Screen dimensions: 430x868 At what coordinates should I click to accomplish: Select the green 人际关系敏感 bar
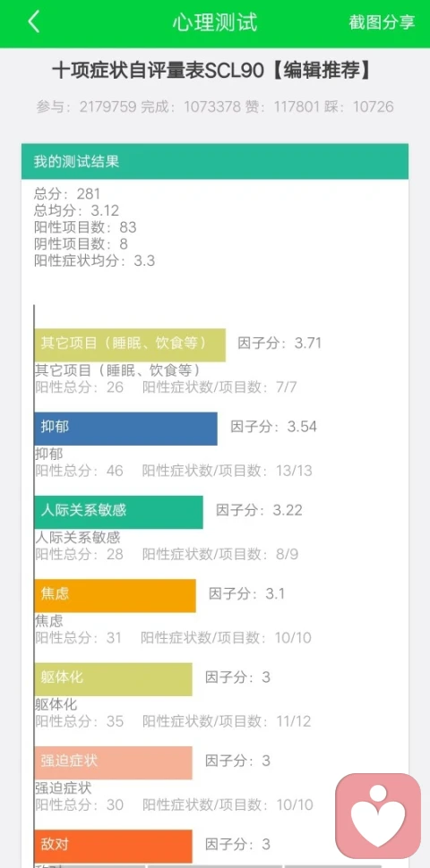click(x=118, y=512)
